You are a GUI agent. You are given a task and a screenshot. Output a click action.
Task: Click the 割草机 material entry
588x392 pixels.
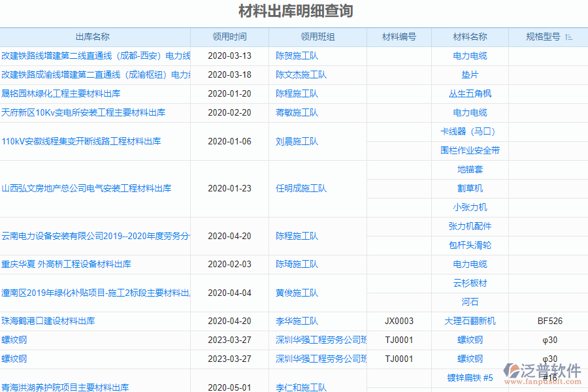(469, 188)
